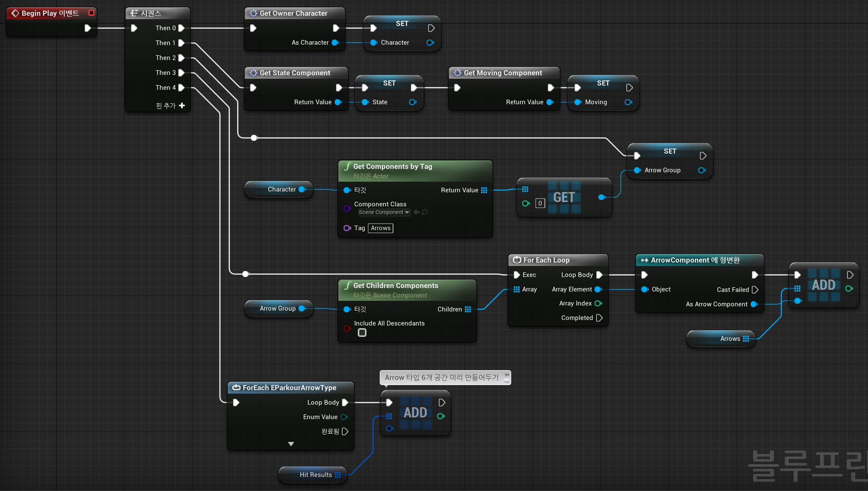
Task: Click the GET node index field showing 0
Action: point(540,203)
